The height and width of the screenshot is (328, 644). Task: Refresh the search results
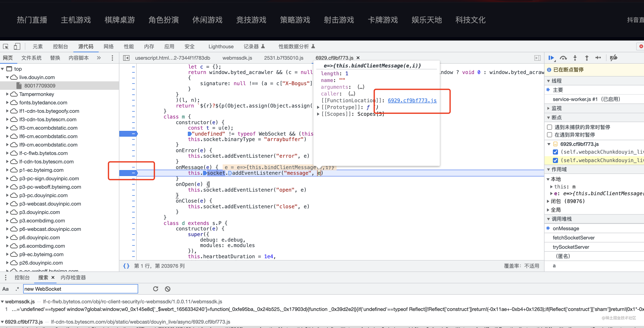(x=155, y=289)
